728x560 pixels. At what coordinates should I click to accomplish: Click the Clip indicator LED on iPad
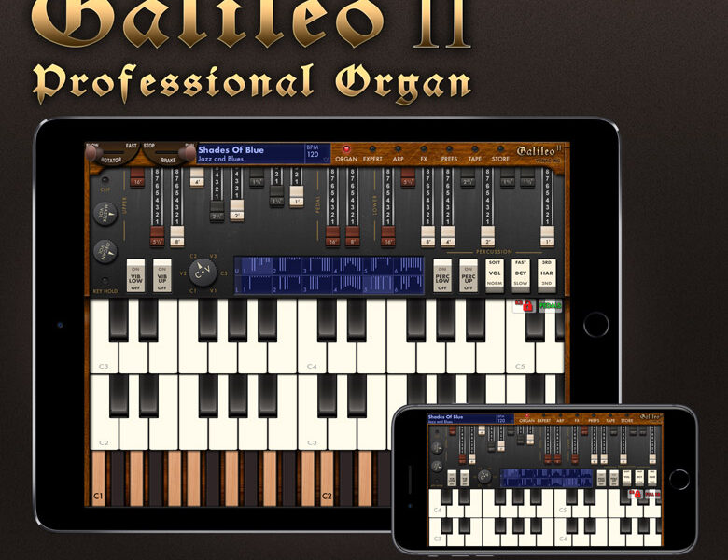pyautogui.click(x=105, y=180)
